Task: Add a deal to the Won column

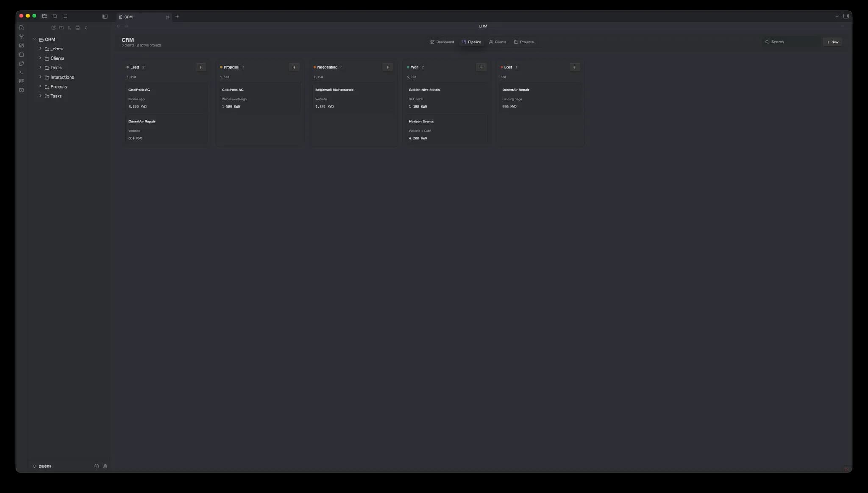Action: click(x=481, y=67)
